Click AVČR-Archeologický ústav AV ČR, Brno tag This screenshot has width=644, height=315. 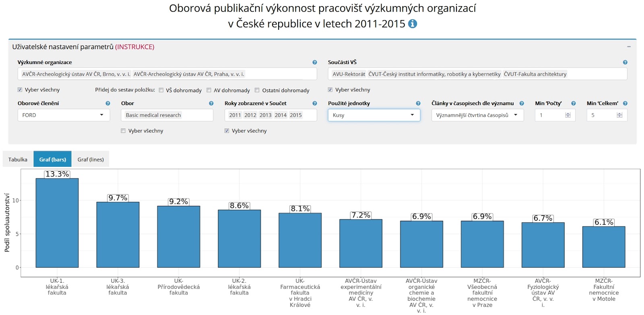(x=76, y=74)
